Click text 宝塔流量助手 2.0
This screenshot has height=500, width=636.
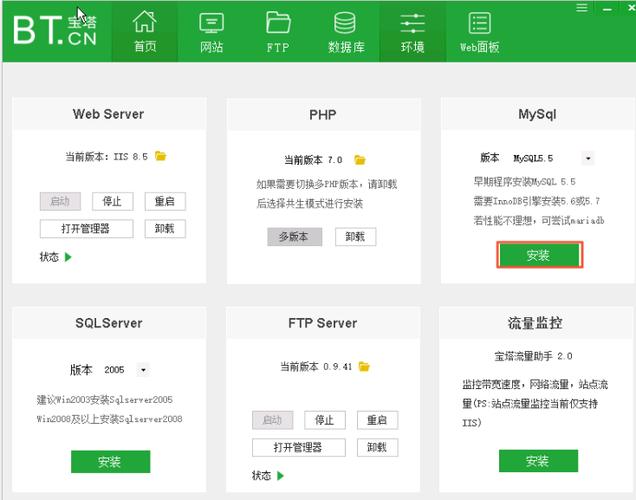[533, 356]
